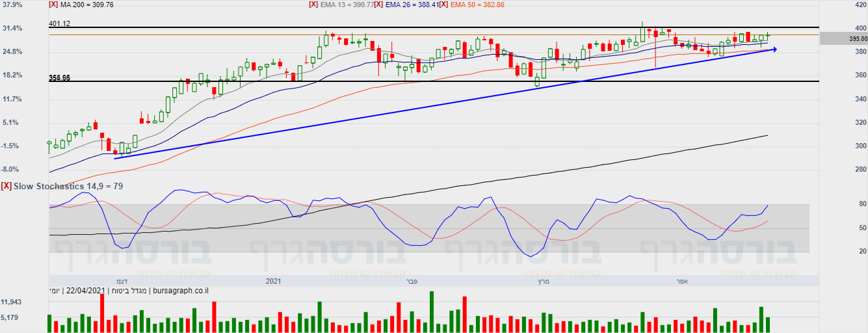Click the MA 200 = 309.76 label
868x333 pixels.
pos(86,4)
